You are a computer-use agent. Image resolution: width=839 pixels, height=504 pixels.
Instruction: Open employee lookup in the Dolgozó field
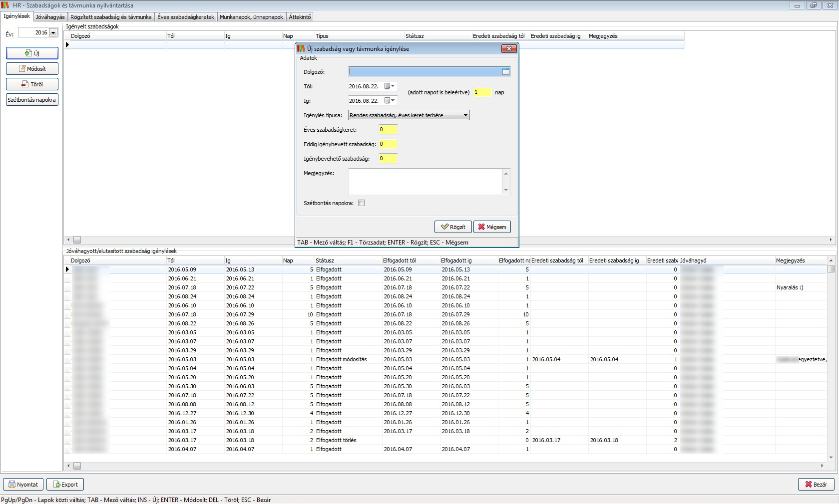[505, 72]
